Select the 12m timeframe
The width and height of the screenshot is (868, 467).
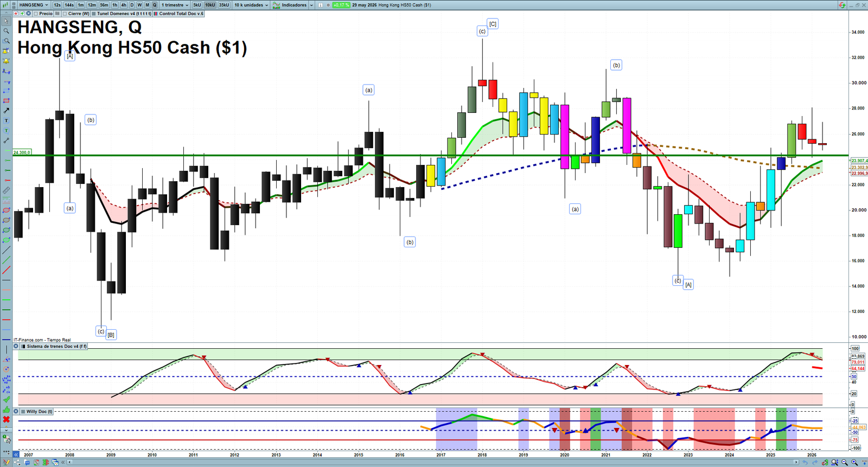click(x=92, y=5)
